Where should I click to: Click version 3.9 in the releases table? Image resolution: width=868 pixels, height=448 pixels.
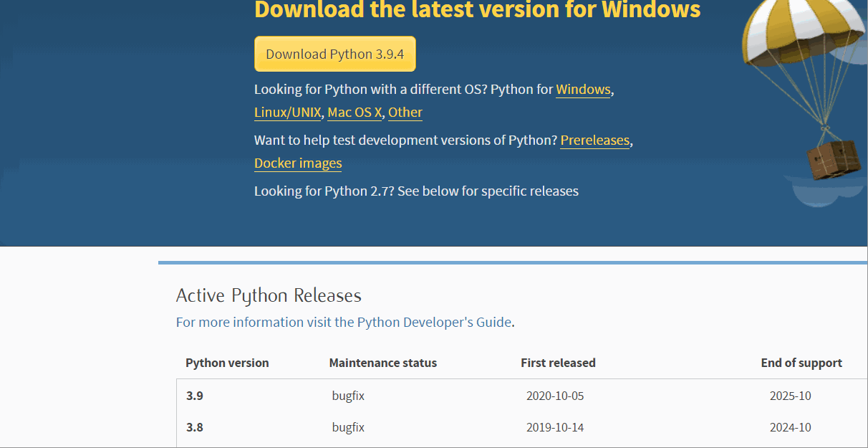pyautogui.click(x=195, y=396)
